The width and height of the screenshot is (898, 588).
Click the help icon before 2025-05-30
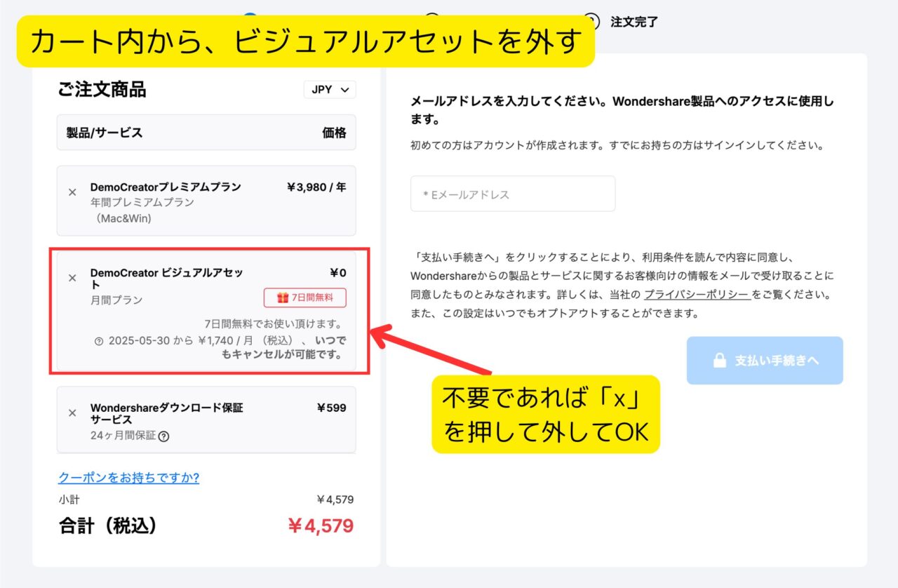pos(99,341)
